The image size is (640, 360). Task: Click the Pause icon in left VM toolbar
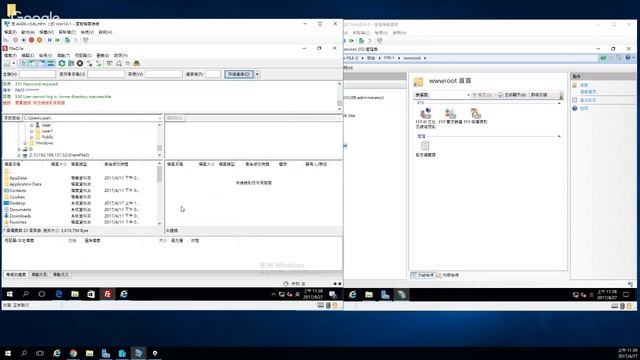50,40
